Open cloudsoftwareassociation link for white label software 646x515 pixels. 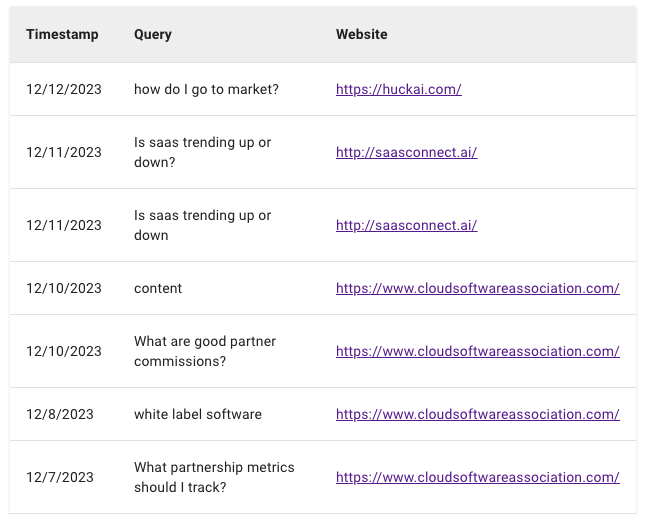click(x=477, y=414)
